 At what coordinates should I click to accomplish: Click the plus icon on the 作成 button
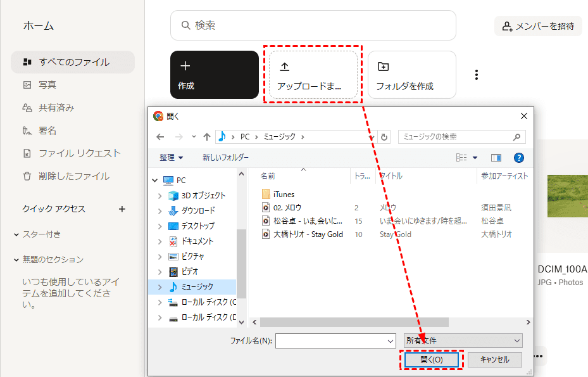pos(185,66)
